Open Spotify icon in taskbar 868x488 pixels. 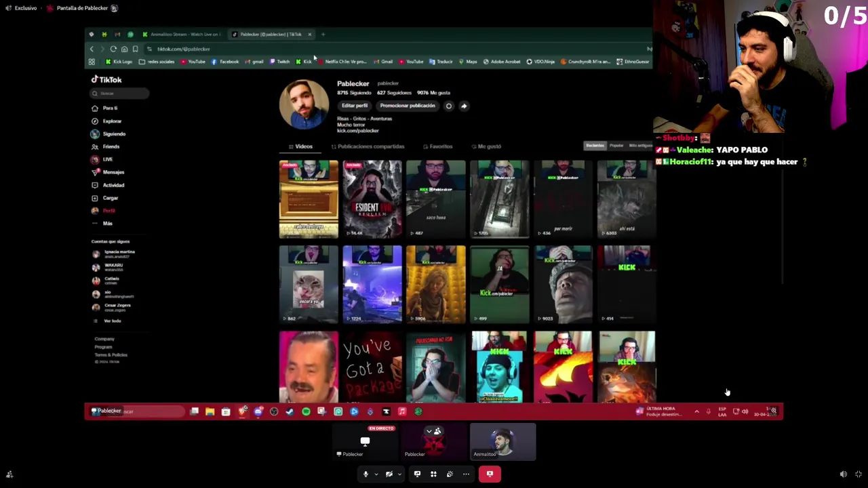306,411
